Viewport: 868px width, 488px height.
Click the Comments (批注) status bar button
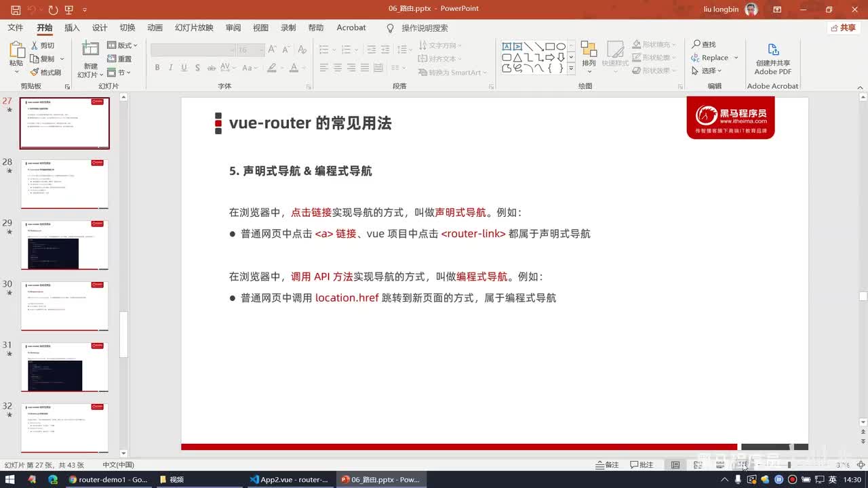pyautogui.click(x=642, y=465)
